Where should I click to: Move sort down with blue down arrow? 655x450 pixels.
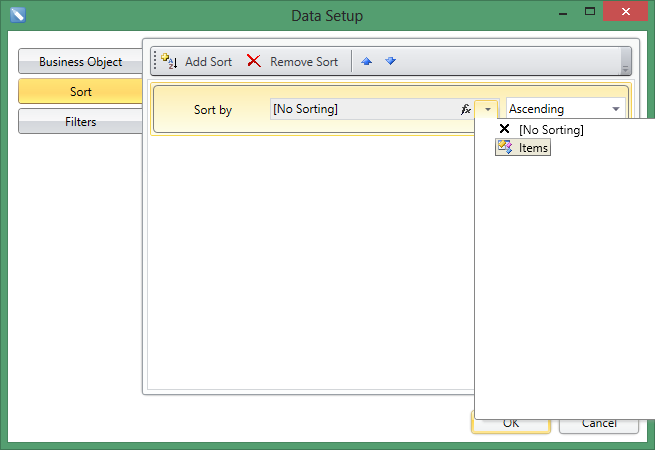tap(391, 61)
